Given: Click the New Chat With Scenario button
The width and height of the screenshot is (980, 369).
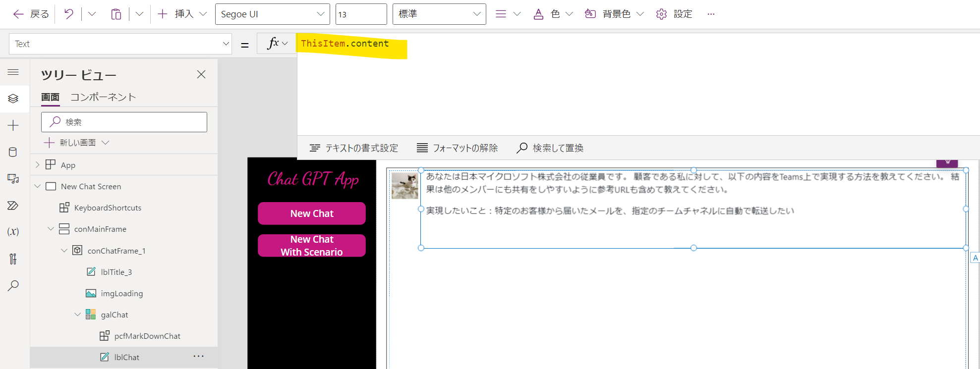Looking at the screenshot, I should (x=312, y=246).
